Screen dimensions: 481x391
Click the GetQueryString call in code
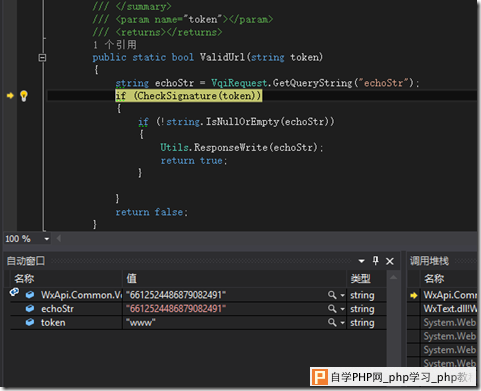(312, 83)
